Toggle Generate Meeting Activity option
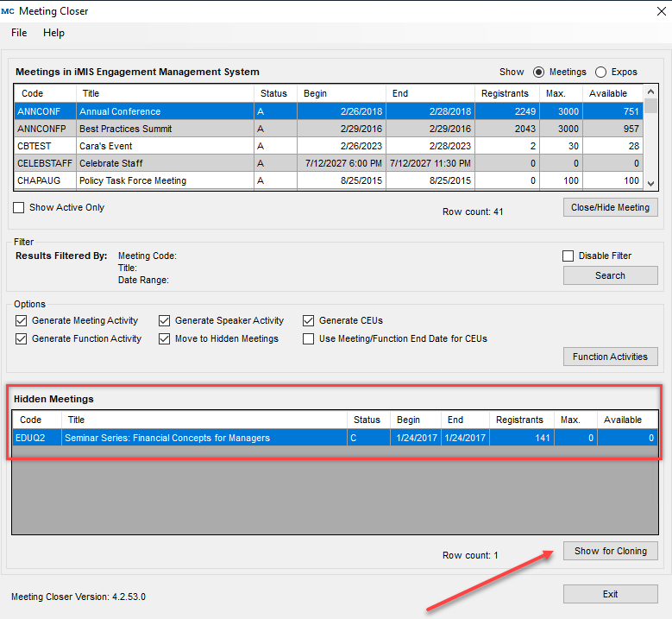Viewport: 672px width, 619px height. [x=22, y=320]
